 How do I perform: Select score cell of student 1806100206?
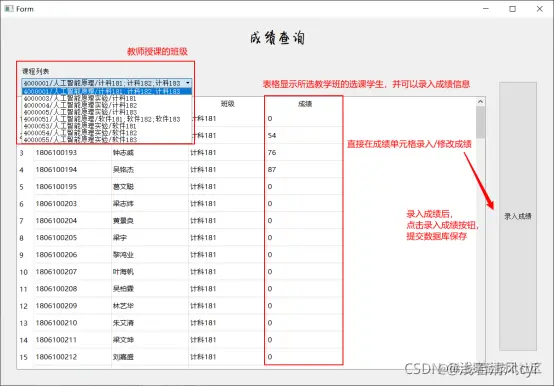(x=304, y=254)
